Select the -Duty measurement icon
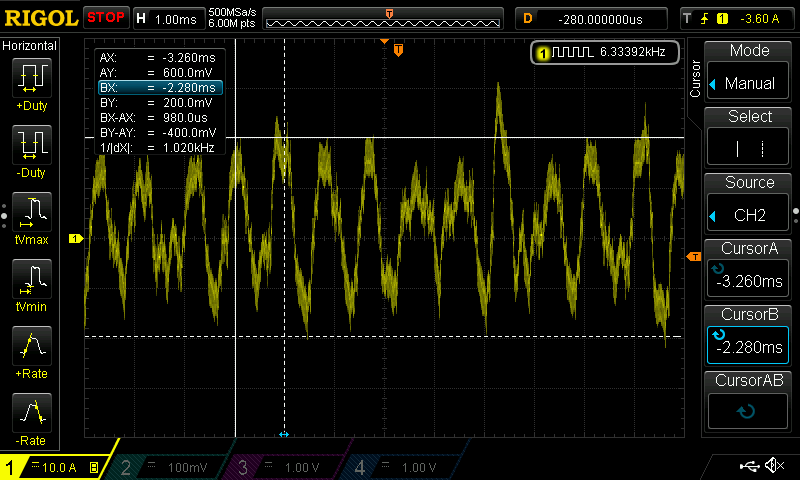This screenshot has width=800, height=480. coord(32,144)
